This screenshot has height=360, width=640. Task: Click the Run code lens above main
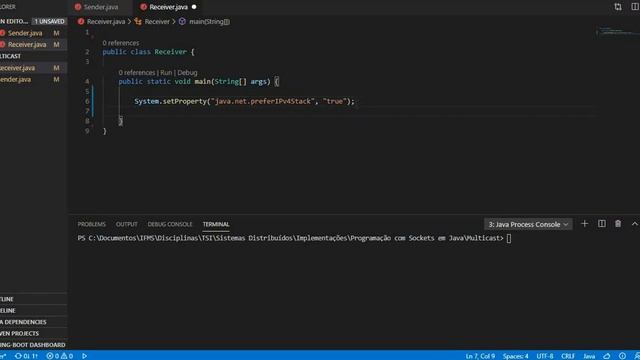(x=166, y=73)
